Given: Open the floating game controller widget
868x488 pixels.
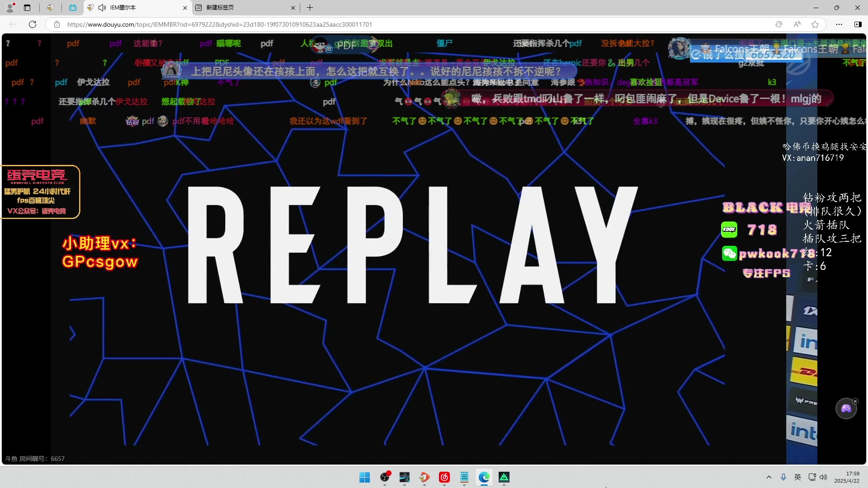Looking at the screenshot, I should click(x=846, y=409).
